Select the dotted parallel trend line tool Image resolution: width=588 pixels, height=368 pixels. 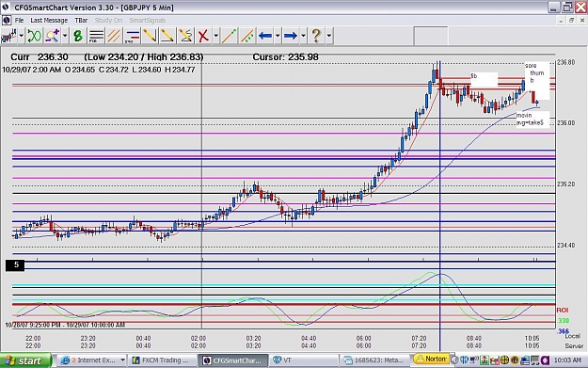pos(246,36)
